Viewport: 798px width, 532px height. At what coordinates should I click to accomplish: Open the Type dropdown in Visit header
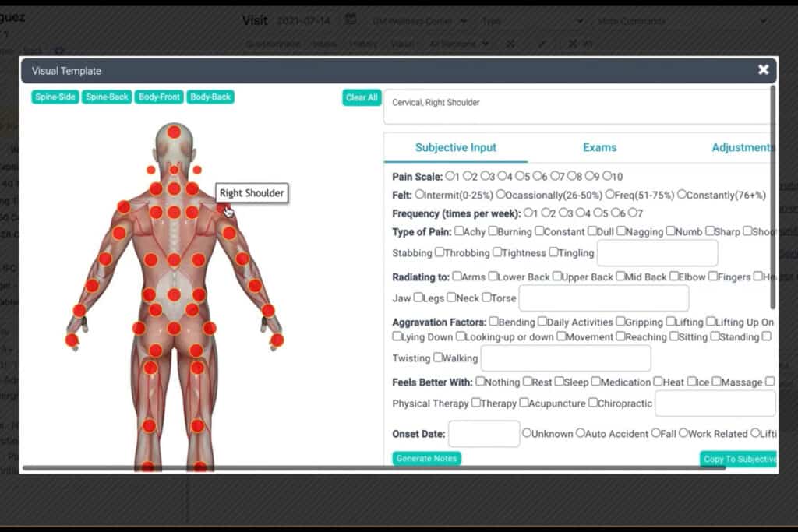(x=530, y=21)
